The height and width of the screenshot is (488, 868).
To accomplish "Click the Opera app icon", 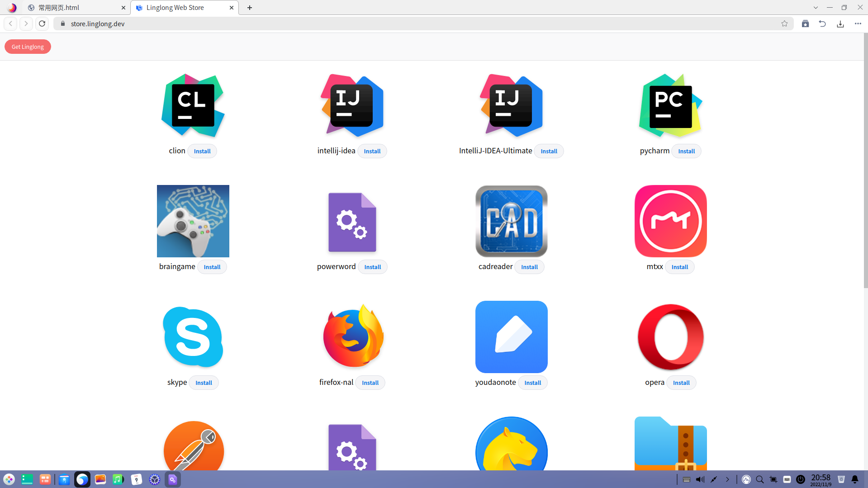I will click(671, 337).
